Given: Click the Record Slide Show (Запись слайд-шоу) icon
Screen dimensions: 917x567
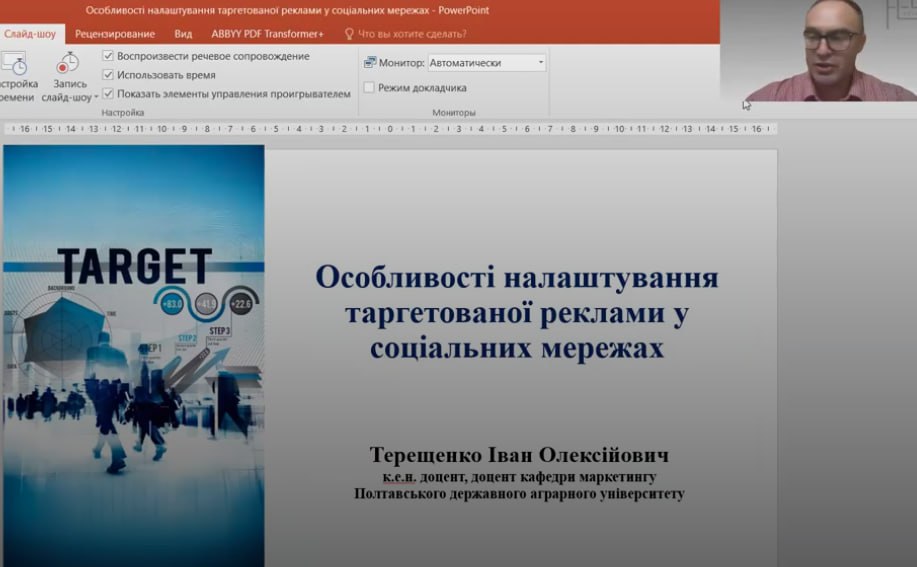Looking at the screenshot, I should pyautogui.click(x=68, y=64).
